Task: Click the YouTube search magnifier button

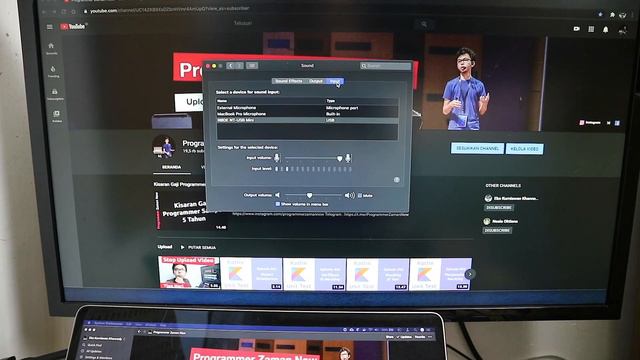Action: tap(424, 24)
